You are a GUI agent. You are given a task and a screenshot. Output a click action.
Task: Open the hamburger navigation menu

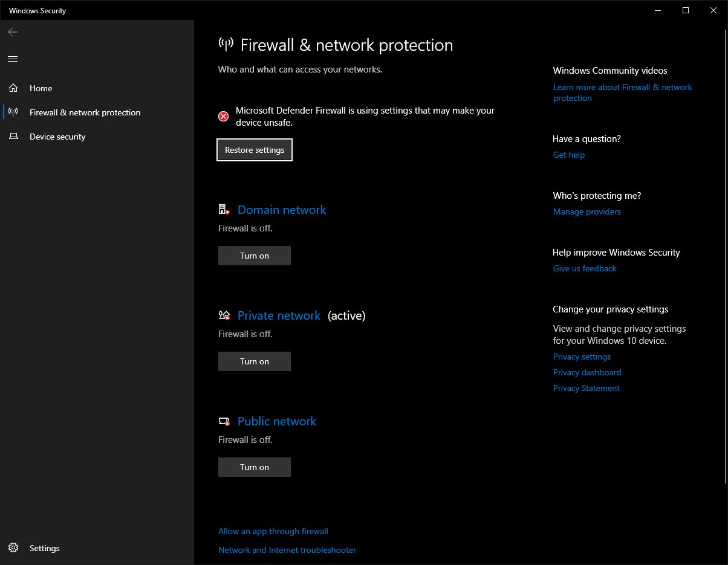click(13, 59)
